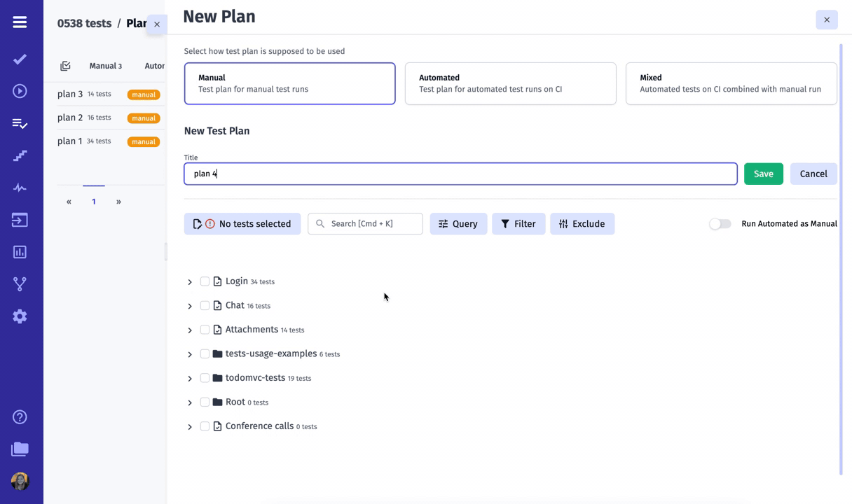Select the Manual plan type card
852x504 pixels.
289,83
